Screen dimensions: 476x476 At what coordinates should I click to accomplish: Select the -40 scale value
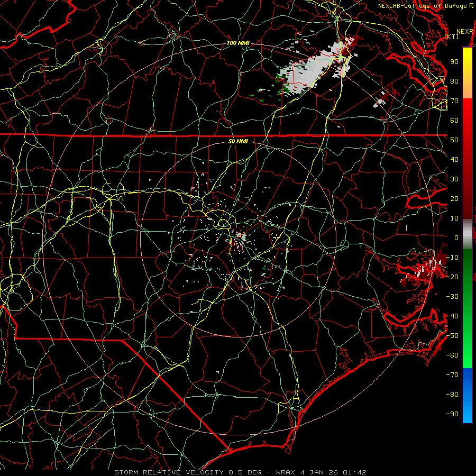452,316
